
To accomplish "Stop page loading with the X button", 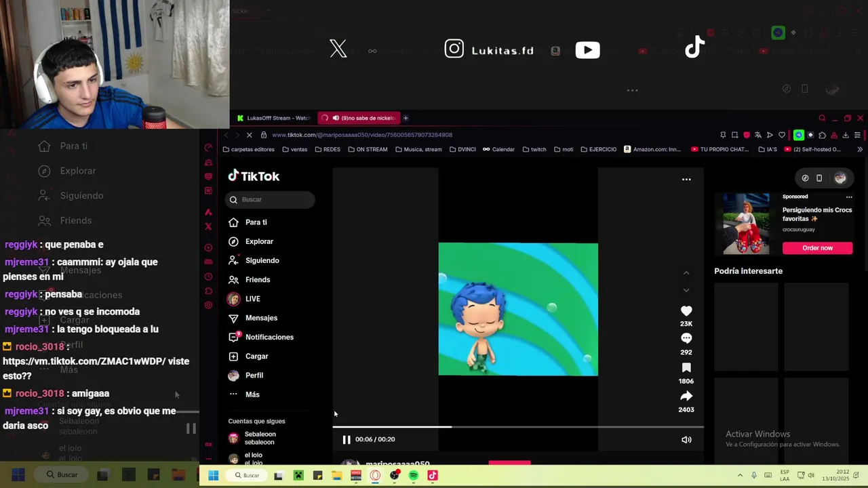I will (250, 135).
